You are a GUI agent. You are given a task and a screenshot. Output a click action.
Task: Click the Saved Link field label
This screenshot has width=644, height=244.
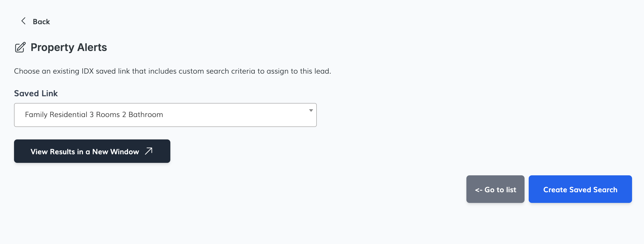point(36,93)
